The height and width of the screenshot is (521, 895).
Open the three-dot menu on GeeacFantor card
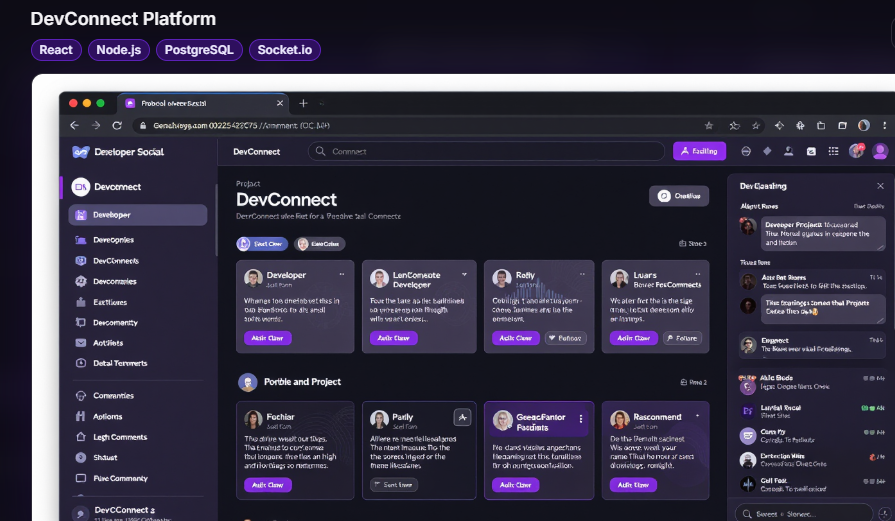581,419
